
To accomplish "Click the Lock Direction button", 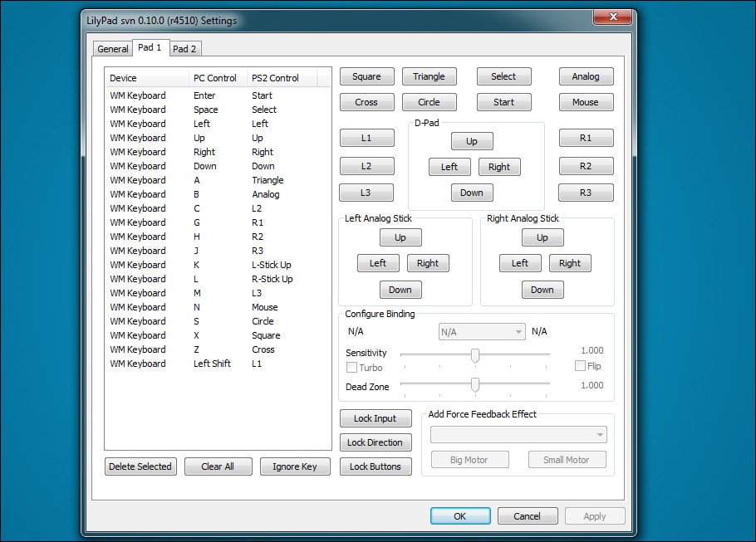I will click(x=376, y=442).
